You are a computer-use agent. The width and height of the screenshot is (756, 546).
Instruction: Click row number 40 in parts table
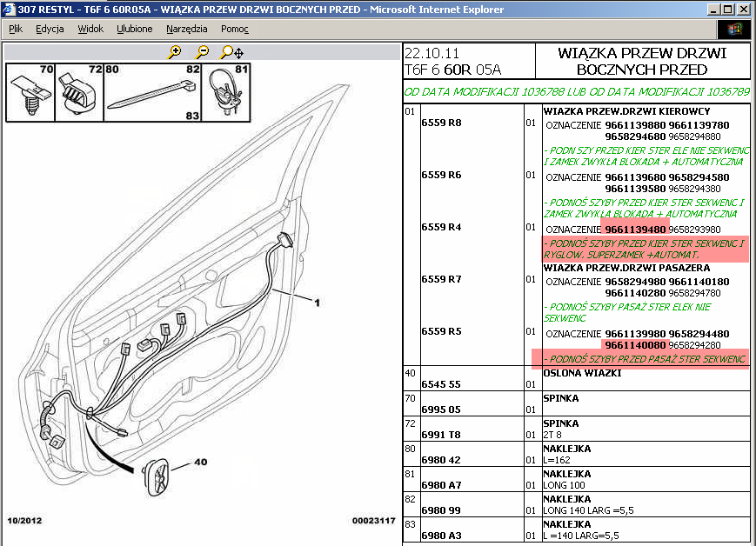pyautogui.click(x=410, y=373)
